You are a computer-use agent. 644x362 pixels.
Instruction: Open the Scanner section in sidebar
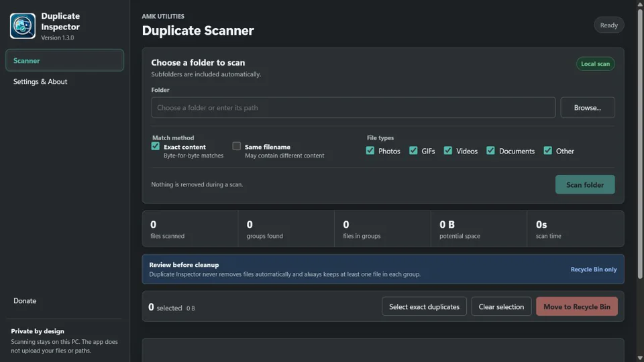[x=64, y=60]
